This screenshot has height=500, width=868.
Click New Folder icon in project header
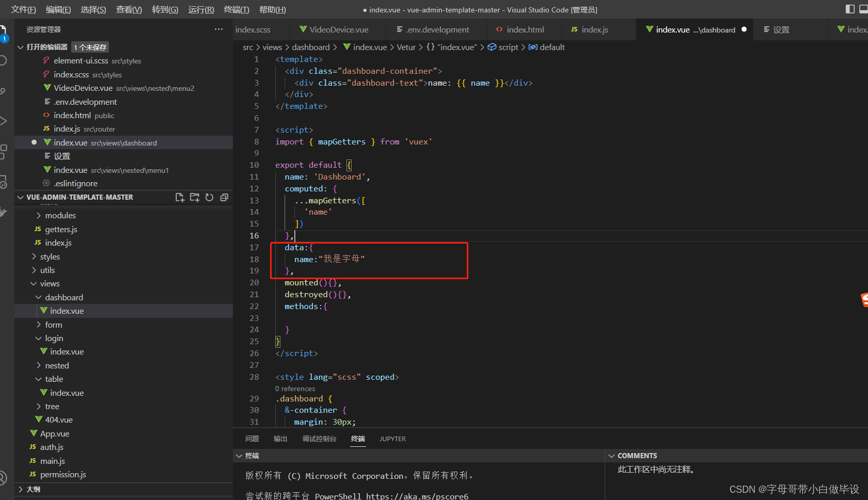pyautogui.click(x=195, y=197)
